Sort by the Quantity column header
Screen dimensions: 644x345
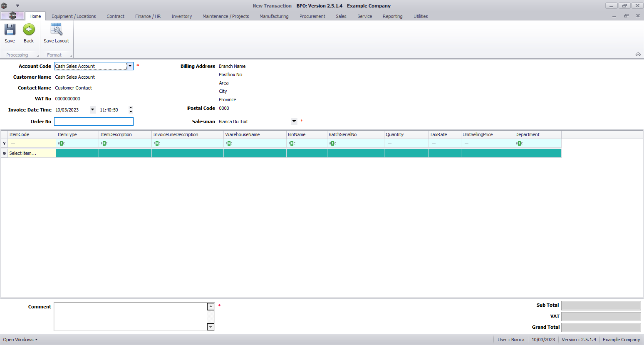406,134
